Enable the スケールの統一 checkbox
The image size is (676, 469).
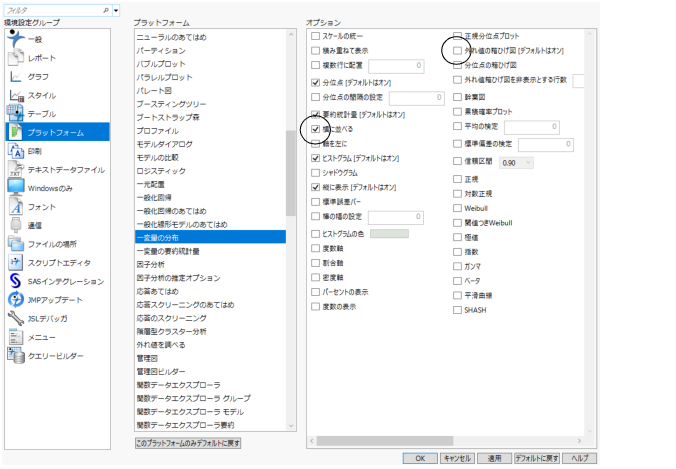pyautogui.click(x=316, y=36)
